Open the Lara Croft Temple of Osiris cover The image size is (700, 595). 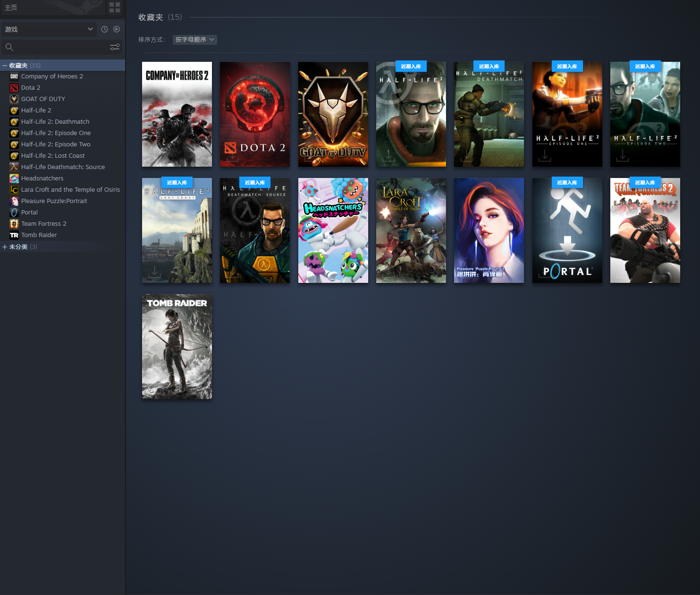pos(411,230)
